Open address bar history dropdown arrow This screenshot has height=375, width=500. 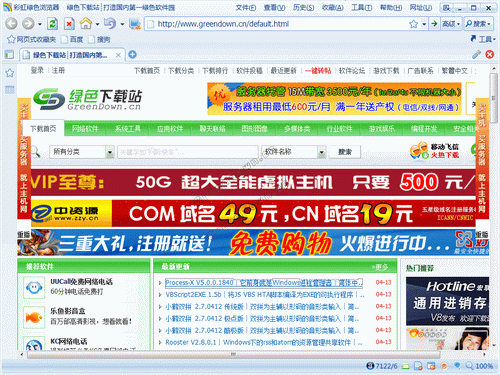pos(424,24)
